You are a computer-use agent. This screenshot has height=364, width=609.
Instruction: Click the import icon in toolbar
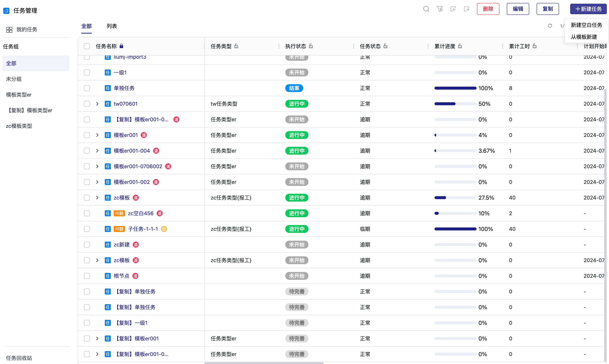(x=453, y=9)
